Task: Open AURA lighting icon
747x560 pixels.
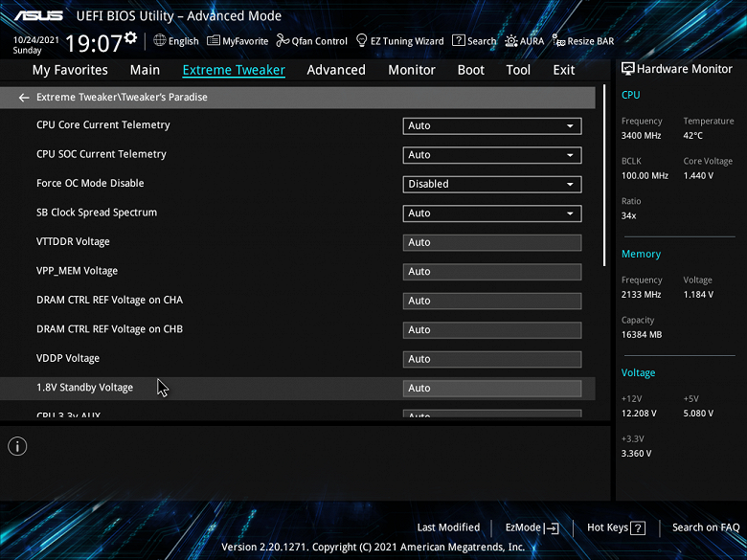Action: 511,41
